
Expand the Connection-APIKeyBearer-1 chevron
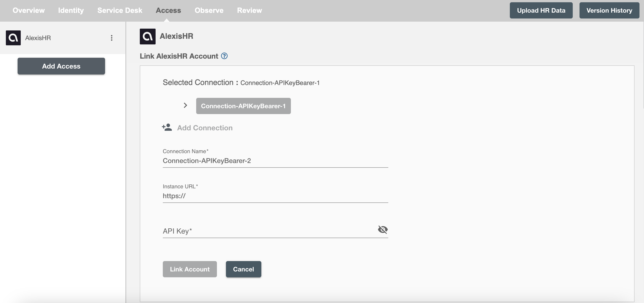point(185,105)
